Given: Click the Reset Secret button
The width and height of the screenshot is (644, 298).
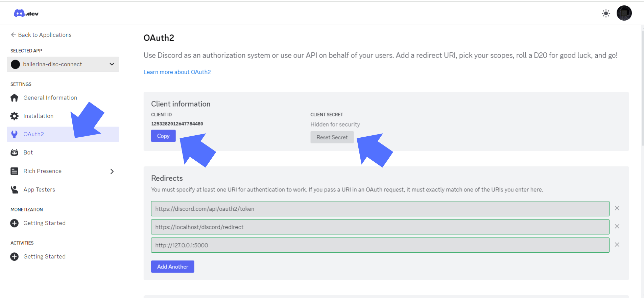Looking at the screenshot, I should [x=332, y=137].
